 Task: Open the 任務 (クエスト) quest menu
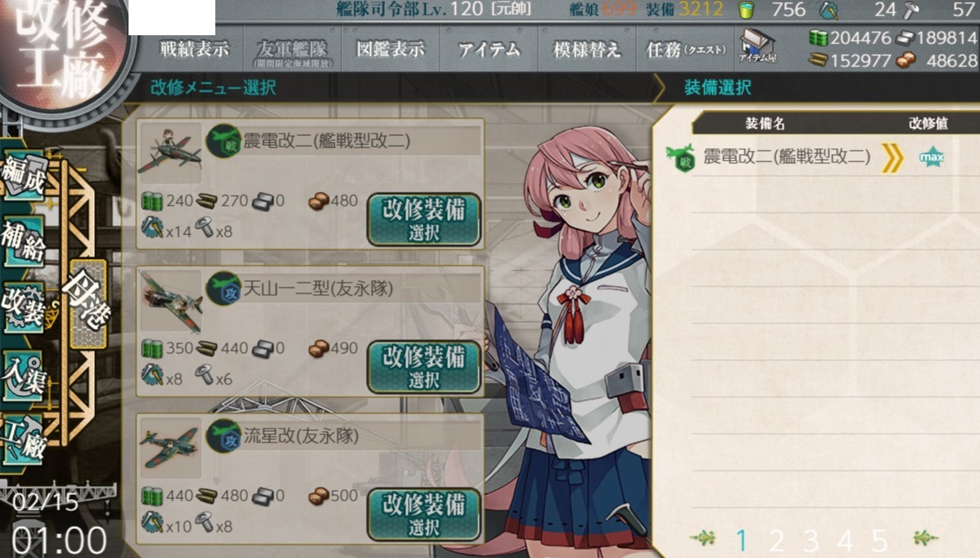pyautogui.click(x=685, y=49)
